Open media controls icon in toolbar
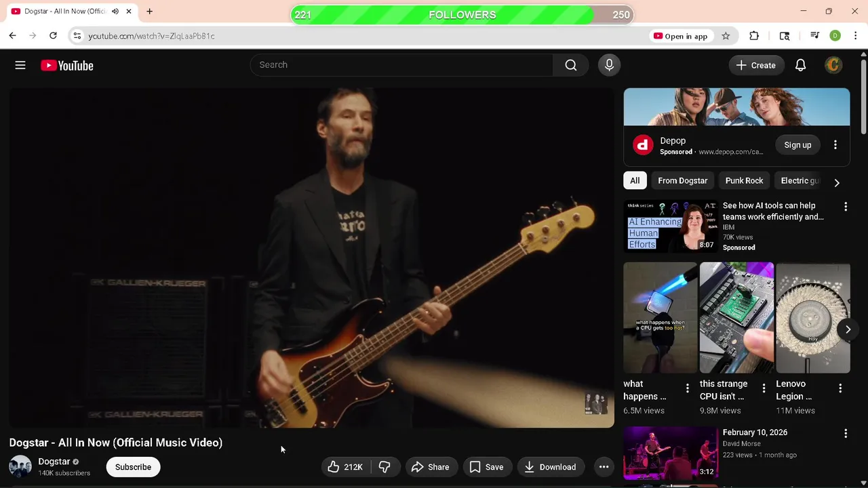The width and height of the screenshot is (868, 488). point(814,36)
